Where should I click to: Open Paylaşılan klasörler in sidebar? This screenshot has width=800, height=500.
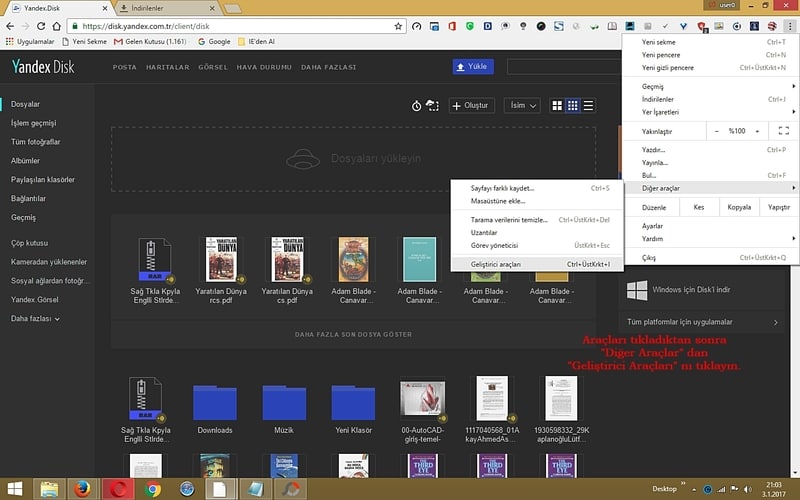43,180
